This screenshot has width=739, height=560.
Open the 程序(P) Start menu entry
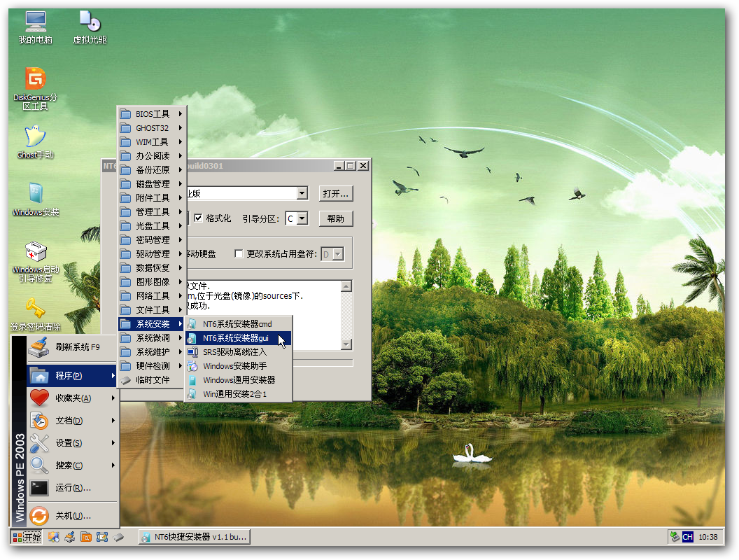[x=72, y=376]
